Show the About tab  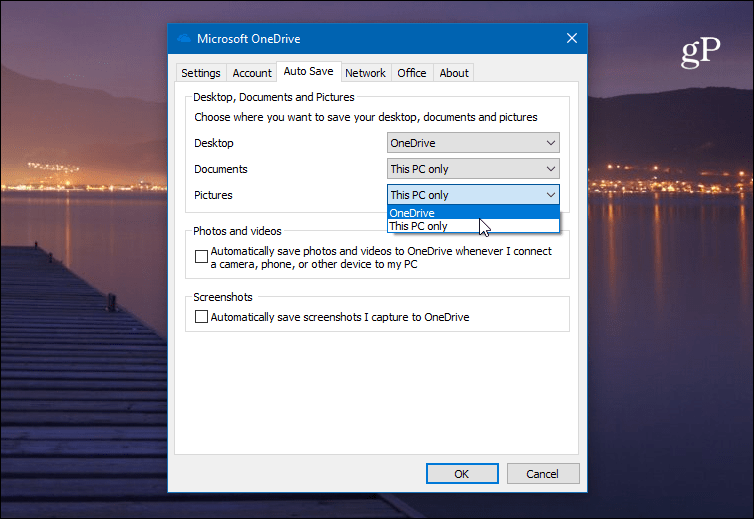453,73
